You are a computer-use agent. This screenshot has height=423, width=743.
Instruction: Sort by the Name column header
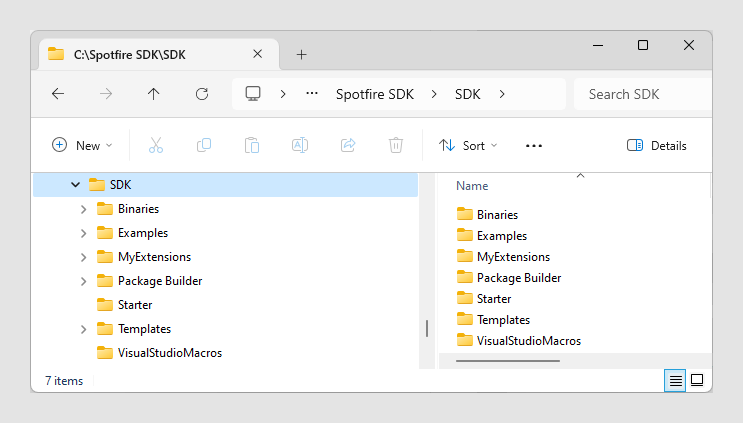coord(472,186)
